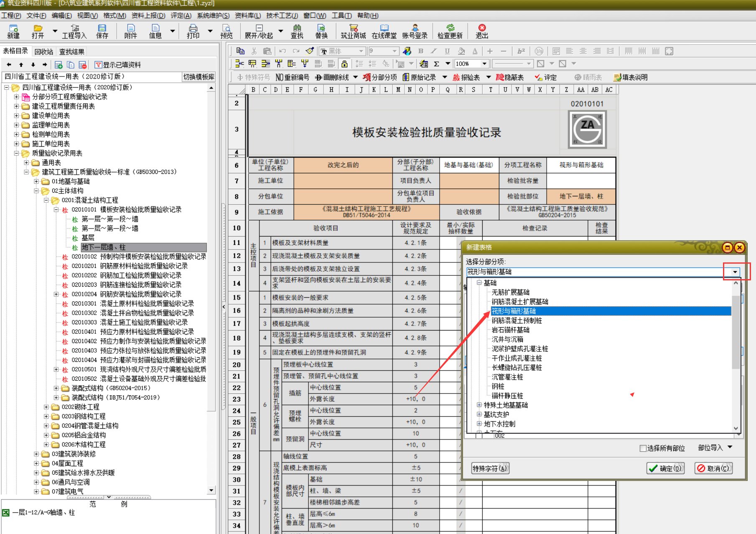The width and height of the screenshot is (756, 534).
Task: Click the cut scissors icon
Action: 254,51
